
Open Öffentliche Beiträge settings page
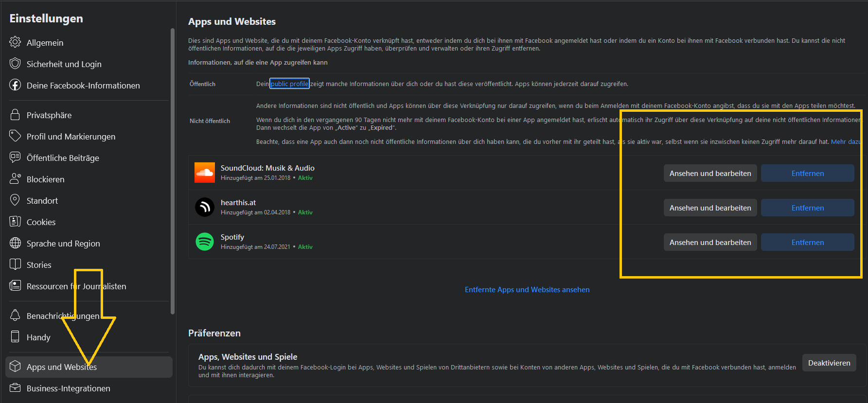pyautogui.click(x=63, y=158)
